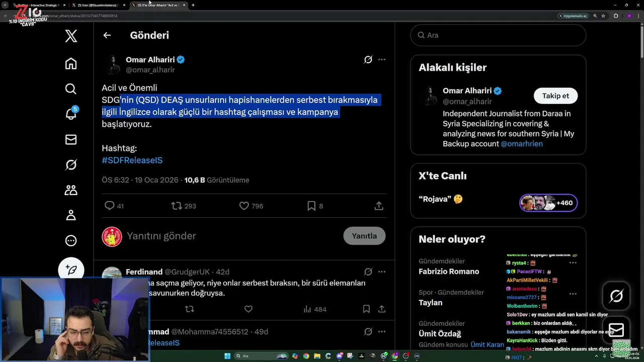Share Ferdinand's reply
Viewport: 644px width, 362px height.
click(x=382, y=309)
